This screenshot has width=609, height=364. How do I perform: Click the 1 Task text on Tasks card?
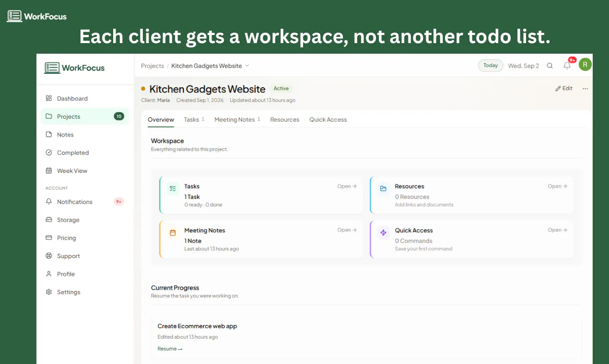(192, 197)
